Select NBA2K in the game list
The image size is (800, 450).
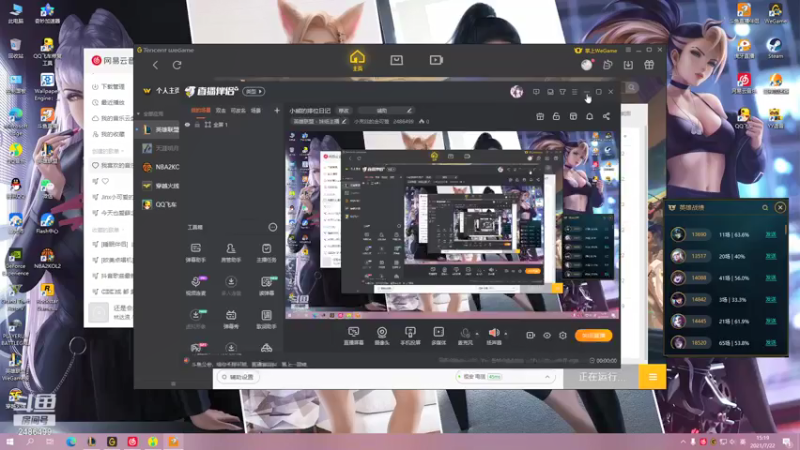click(x=160, y=167)
